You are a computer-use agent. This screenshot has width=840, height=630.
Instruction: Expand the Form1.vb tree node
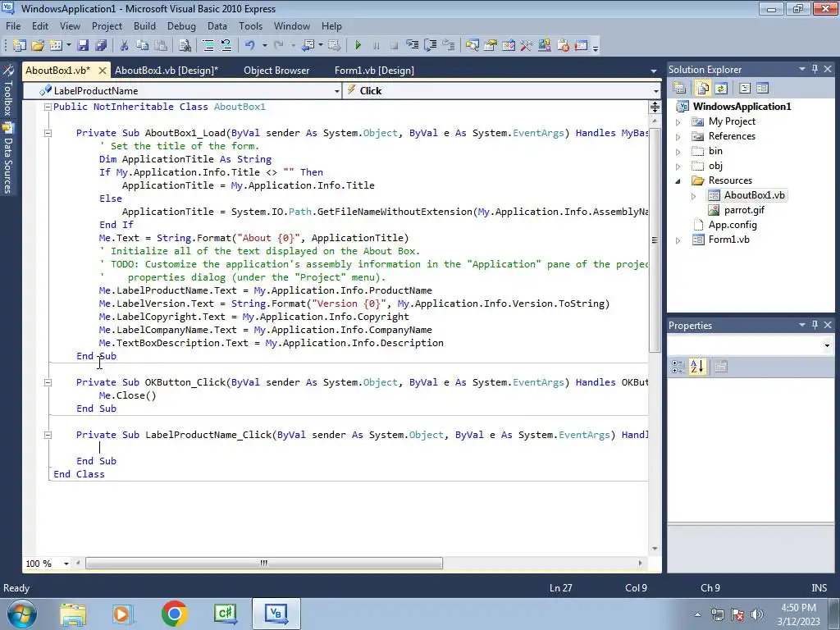[678, 240]
